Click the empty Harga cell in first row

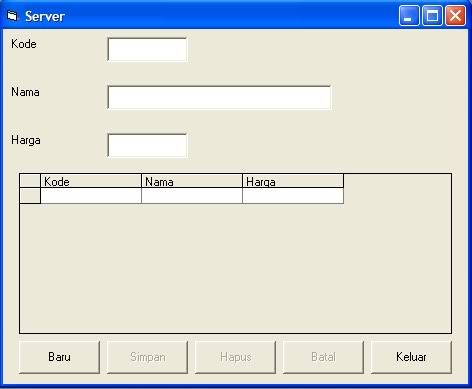point(293,196)
